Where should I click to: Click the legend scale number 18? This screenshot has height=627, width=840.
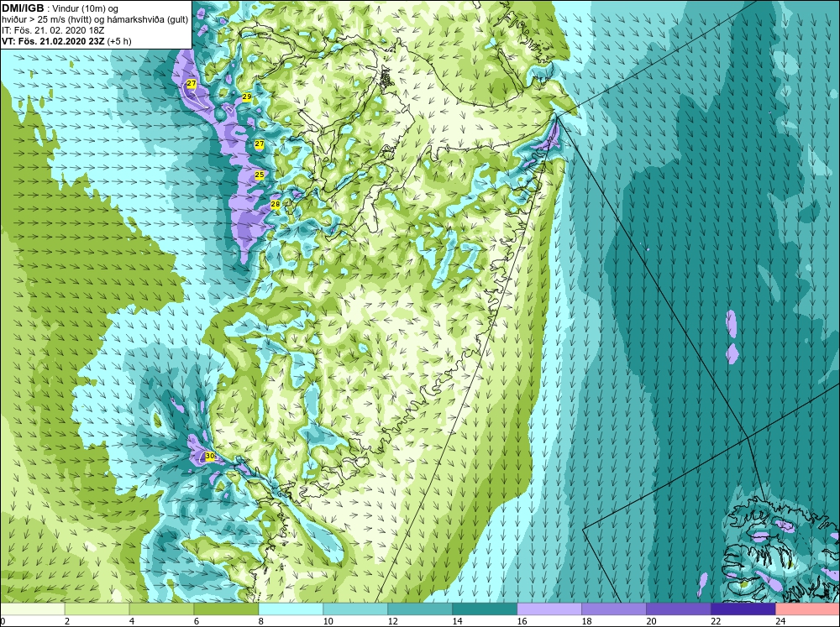(x=586, y=621)
